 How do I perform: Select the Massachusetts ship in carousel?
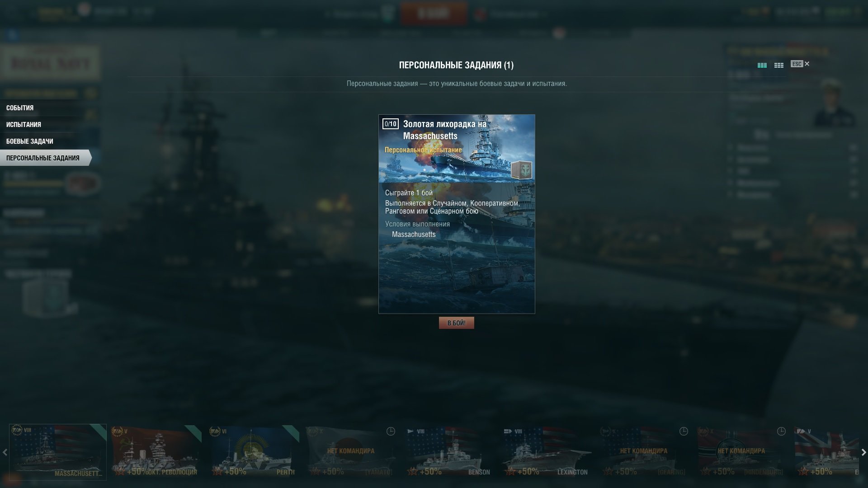[58, 452]
